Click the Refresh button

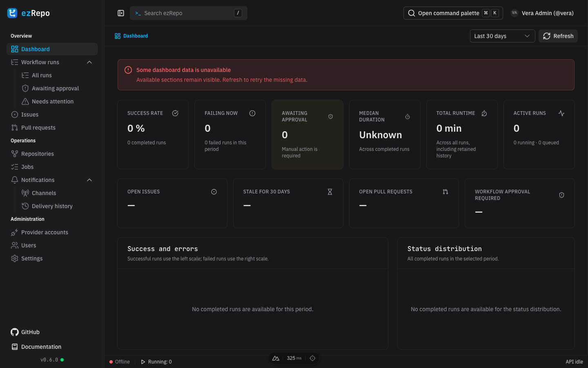558,36
